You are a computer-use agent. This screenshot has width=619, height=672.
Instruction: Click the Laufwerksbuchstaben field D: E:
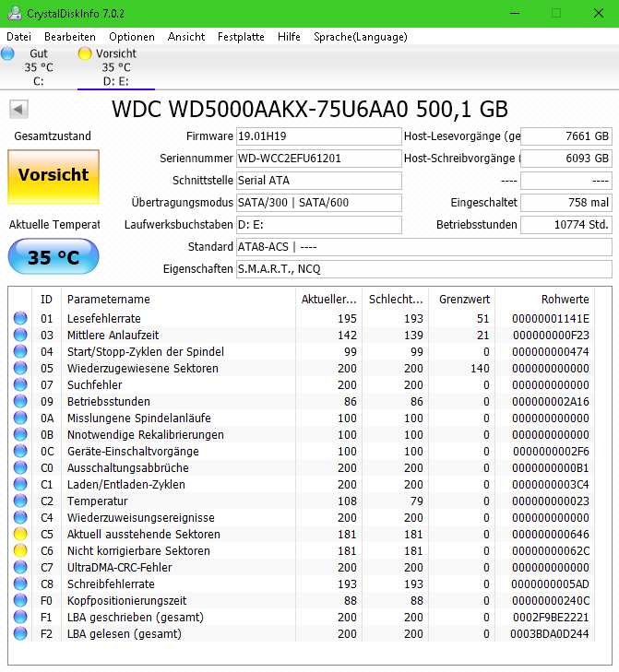318,225
